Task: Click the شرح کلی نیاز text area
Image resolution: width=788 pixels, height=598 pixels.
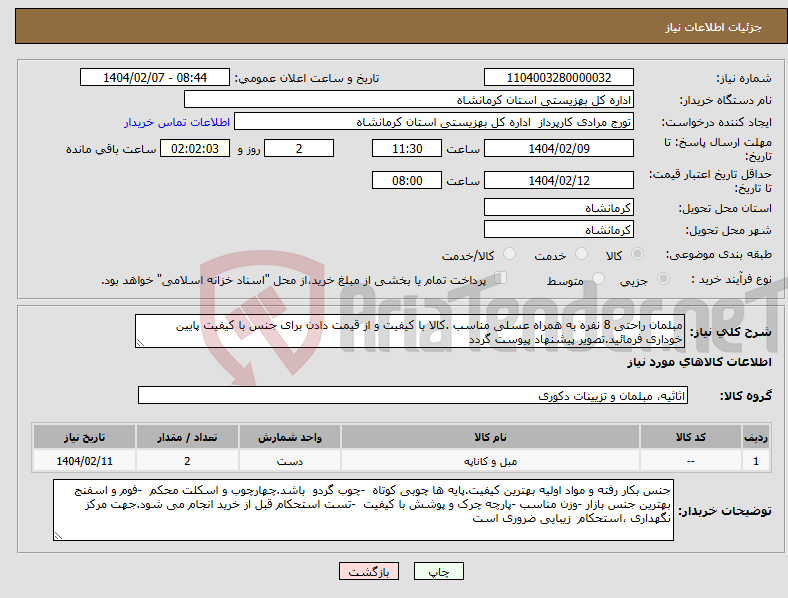Action: tap(409, 331)
